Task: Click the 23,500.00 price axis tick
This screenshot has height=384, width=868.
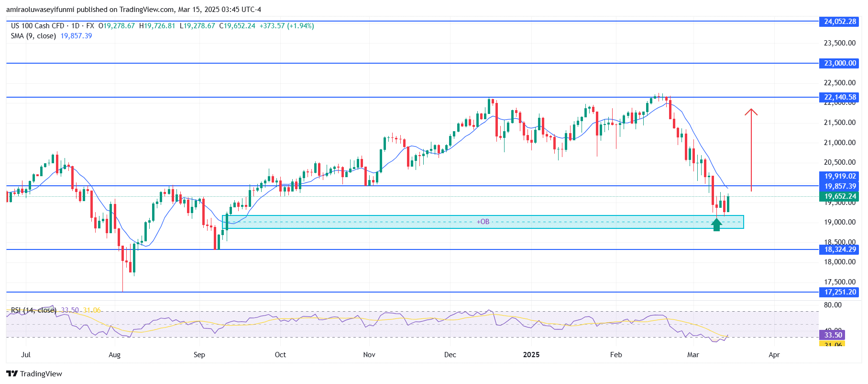Action: point(839,43)
